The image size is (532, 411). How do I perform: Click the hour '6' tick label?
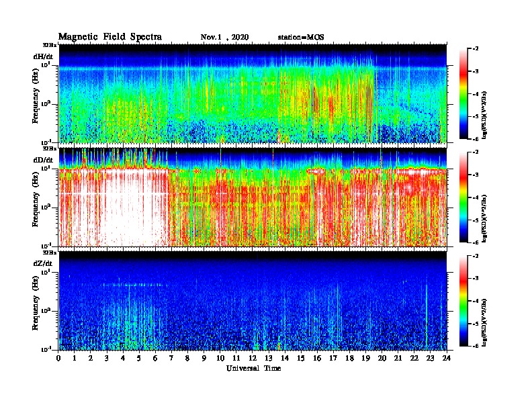coord(156,358)
